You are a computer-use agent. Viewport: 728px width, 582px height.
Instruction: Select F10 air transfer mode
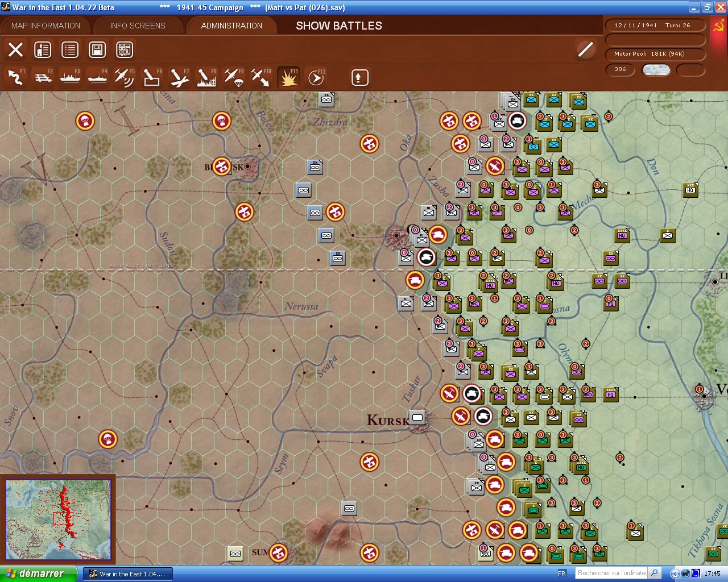[x=261, y=77]
